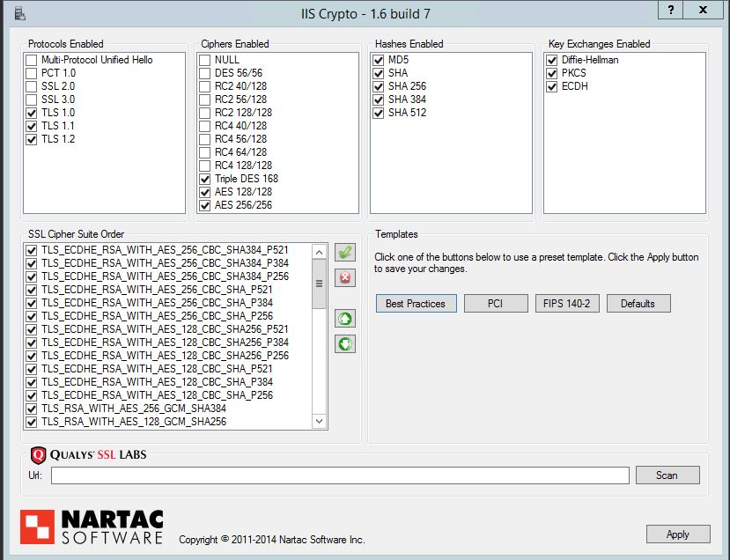Viewport: 730px width, 560px height.
Task: Check the RC2 56/128 cipher
Action: click(x=205, y=99)
